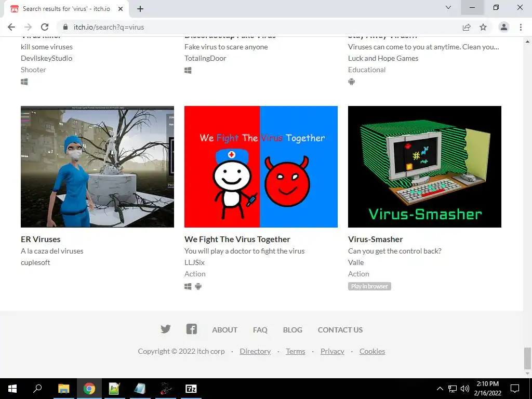The image size is (532, 399).
Task: Open the notification center icon
Action: coord(515,389)
